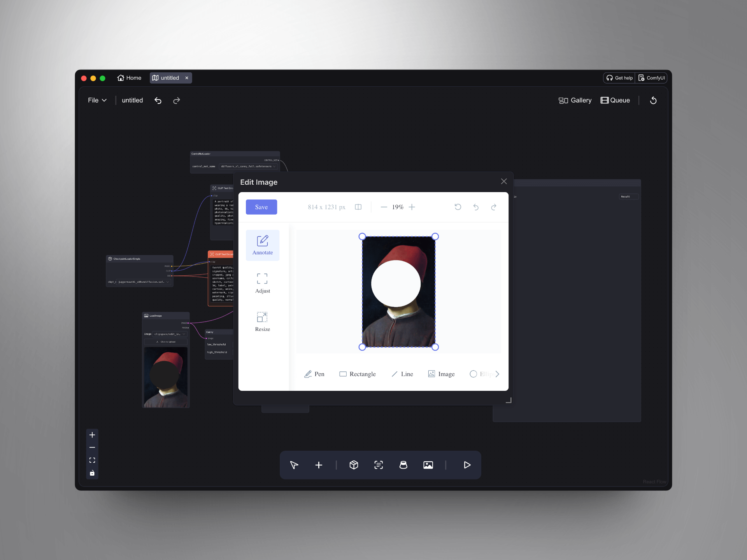Screen dimensions: 747x560
Task: Open the Gallery view
Action: click(575, 100)
